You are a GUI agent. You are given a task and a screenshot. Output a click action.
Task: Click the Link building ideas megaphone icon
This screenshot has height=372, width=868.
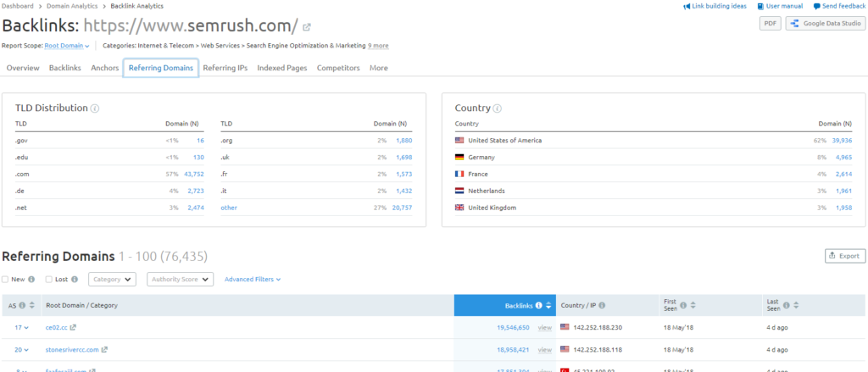coord(687,6)
